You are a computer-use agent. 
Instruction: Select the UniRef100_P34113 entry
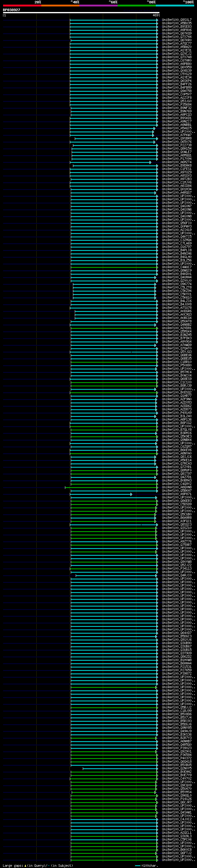tap(177, 568)
